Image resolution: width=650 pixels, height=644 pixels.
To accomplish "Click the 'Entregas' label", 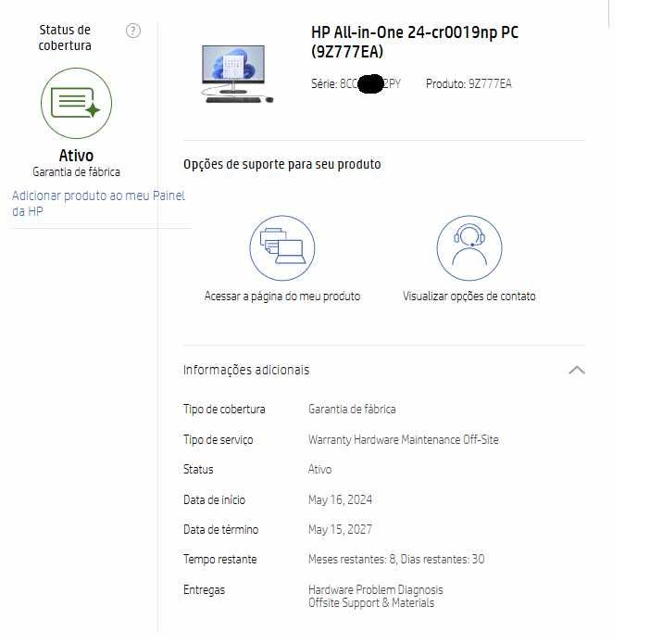I will (x=204, y=589).
